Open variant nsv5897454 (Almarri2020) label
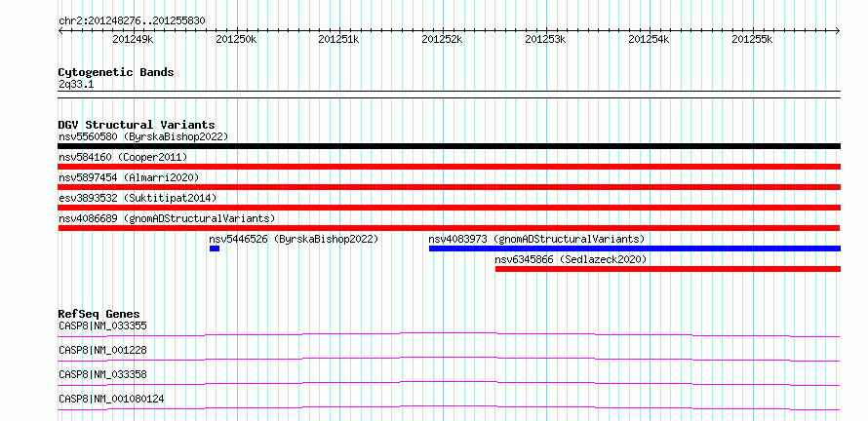 [x=129, y=177]
